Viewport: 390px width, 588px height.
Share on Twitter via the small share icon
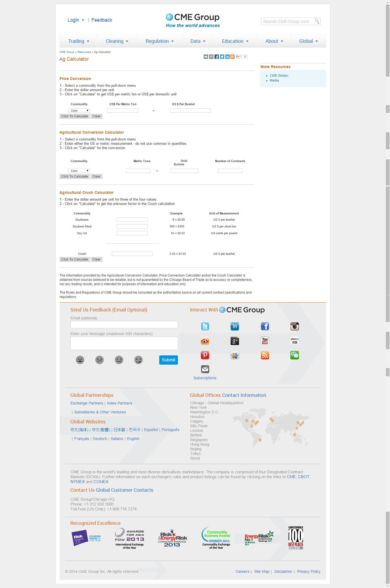point(222,57)
